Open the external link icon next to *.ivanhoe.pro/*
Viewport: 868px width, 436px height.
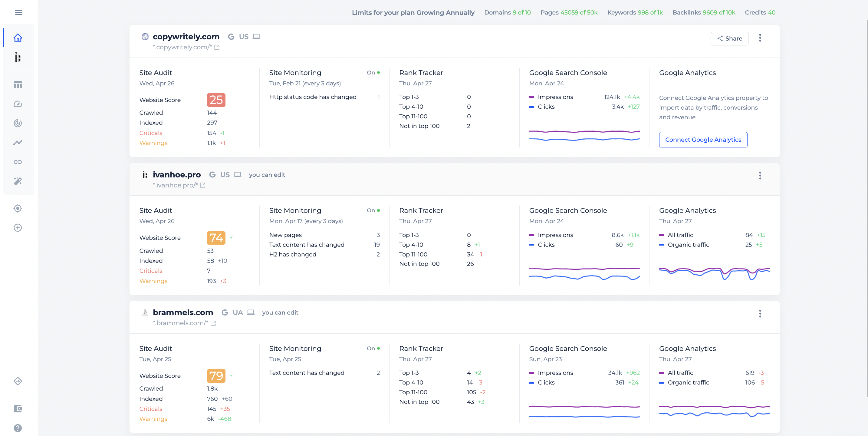pyautogui.click(x=202, y=185)
